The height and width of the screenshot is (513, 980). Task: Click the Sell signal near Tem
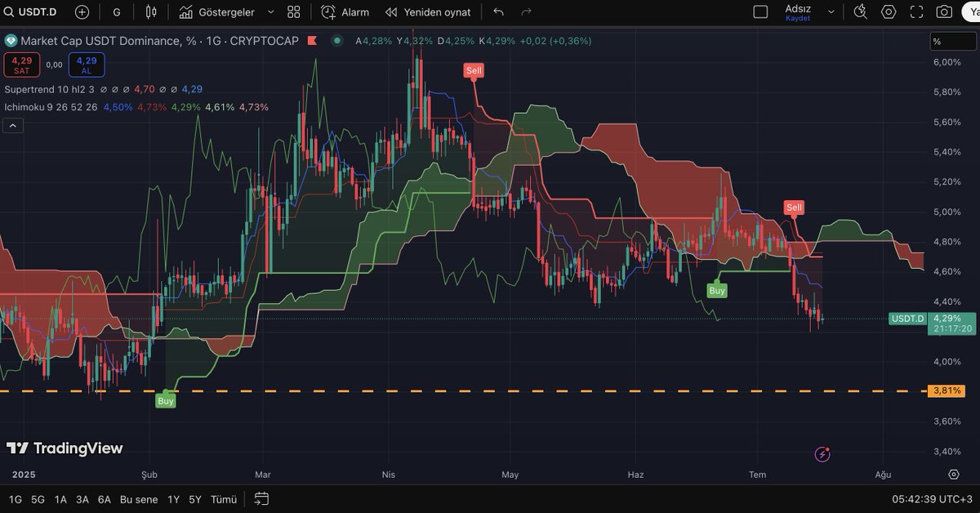[x=794, y=208]
